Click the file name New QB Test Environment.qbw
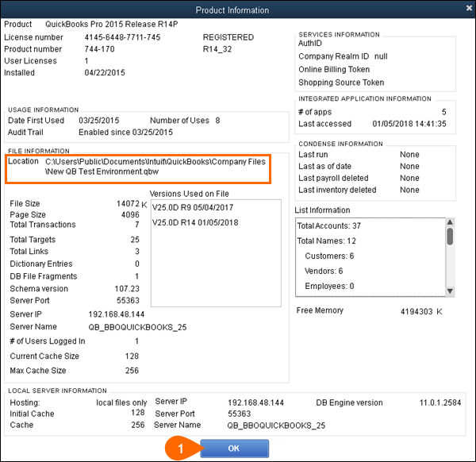This screenshot has width=476, height=462. tap(102, 171)
